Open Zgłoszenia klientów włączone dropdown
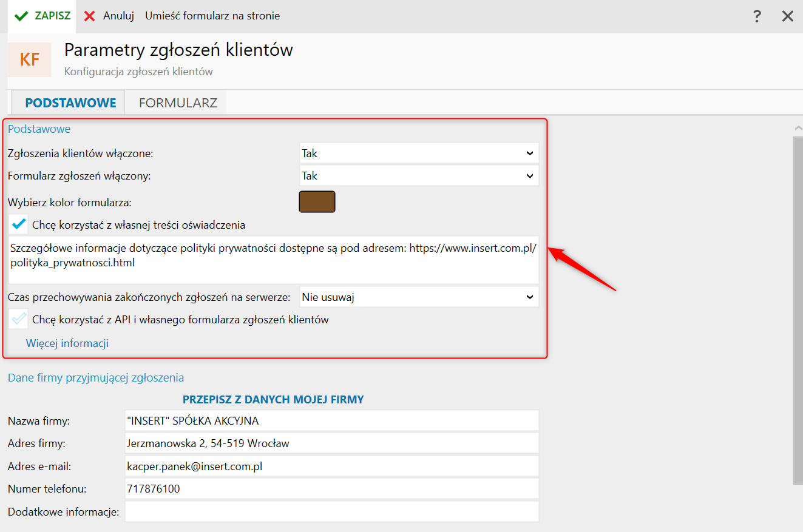 tap(419, 153)
